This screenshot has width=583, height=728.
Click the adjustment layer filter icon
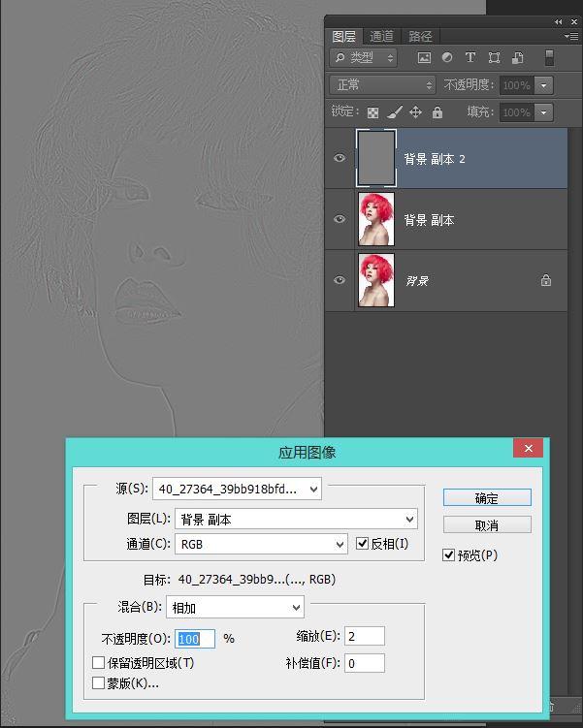447,57
